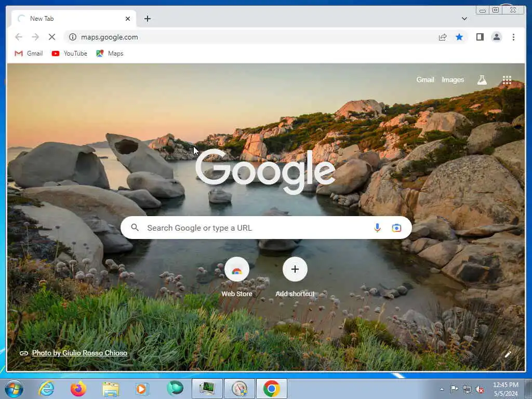This screenshot has width=532, height=399.
Task: Open the side panel icon
Action: coord(480,37)
